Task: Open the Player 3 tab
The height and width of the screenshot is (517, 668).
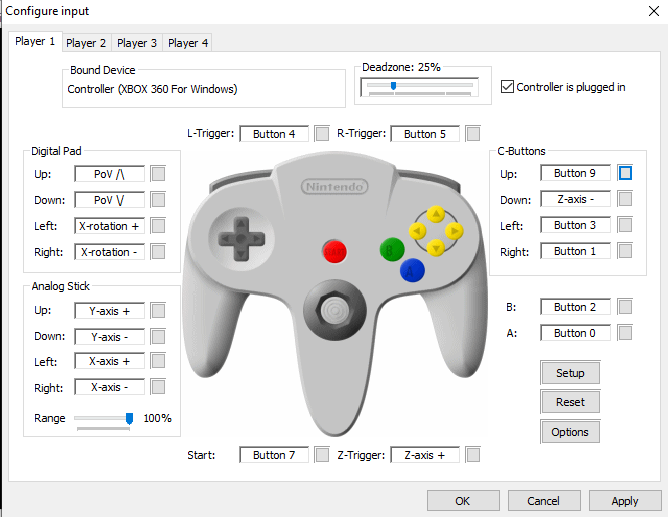Action: [x=137, y=43]
